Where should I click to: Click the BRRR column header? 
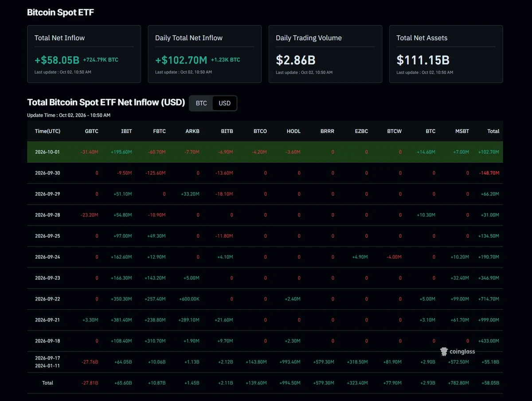[x=327, y=131]
